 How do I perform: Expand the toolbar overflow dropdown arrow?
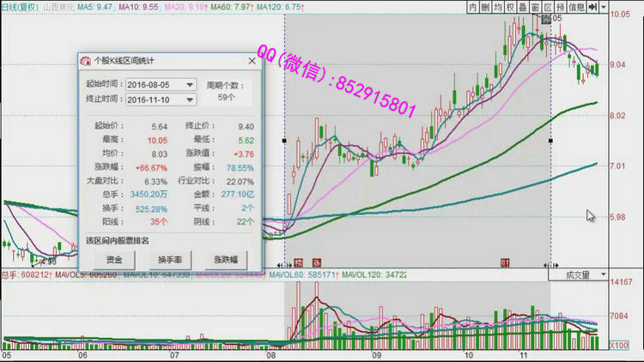pos(603,7)
